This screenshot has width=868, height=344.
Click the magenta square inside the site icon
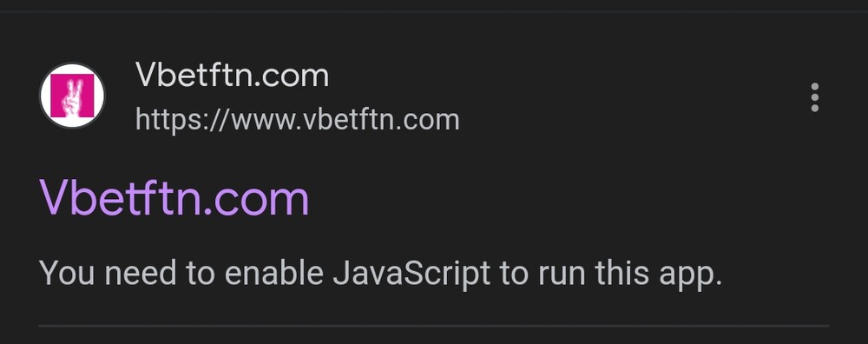pos(72,96)
